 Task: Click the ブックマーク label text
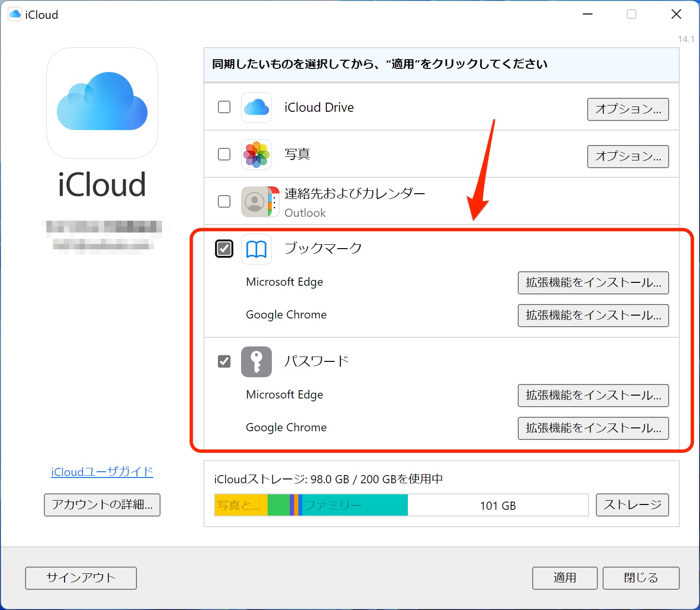click(323, 249)
